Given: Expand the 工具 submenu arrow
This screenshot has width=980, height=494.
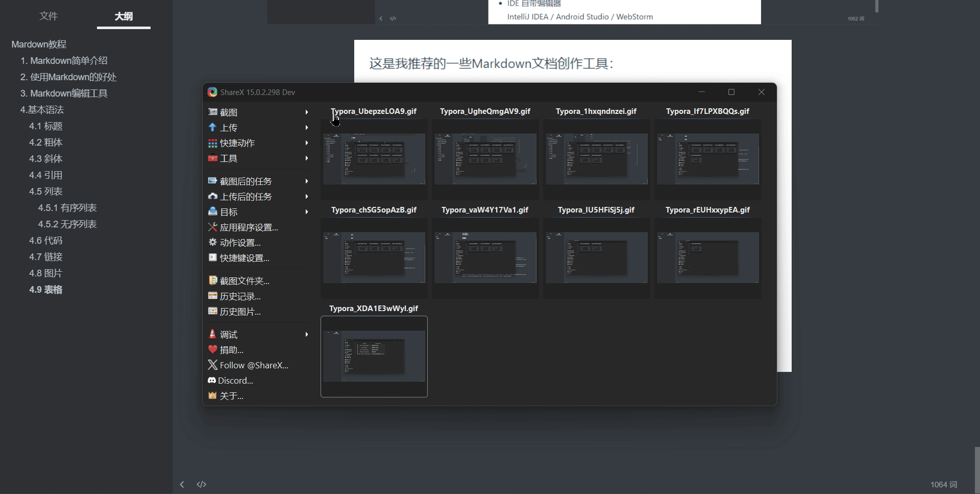Looking at the screenshot, I should pyautogui.click(x=307, y=158).
